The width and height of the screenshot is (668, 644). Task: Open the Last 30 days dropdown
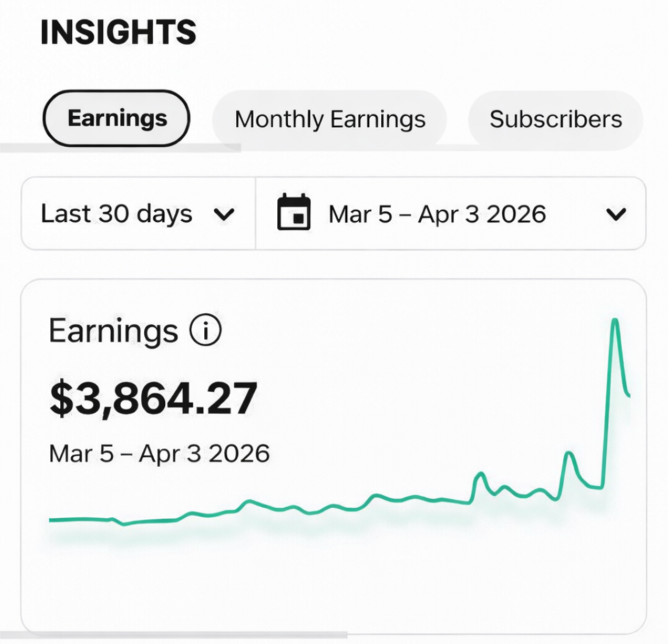coord(138,213)
